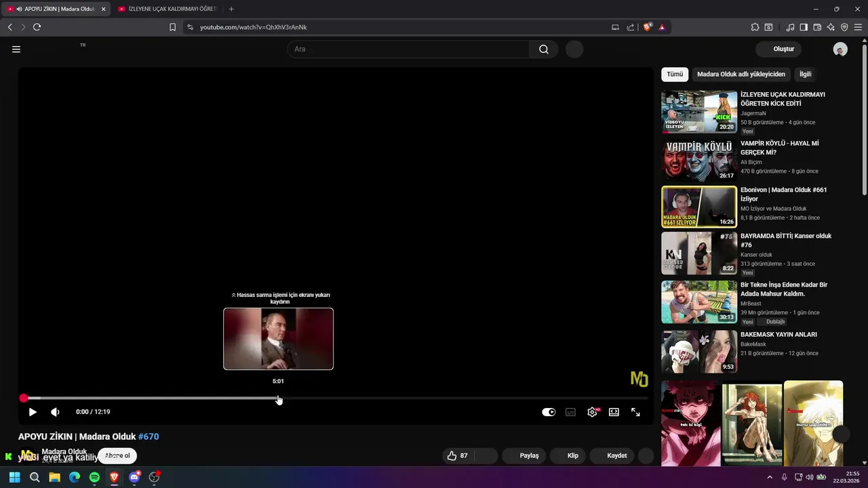Viewport: 868px width, 488px height.
Task: Open Spotify from the taskbar
Action: tap(94, 477)
